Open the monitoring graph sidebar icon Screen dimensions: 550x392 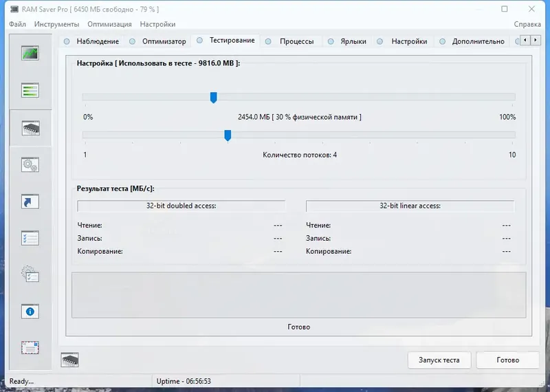[30, 54]
